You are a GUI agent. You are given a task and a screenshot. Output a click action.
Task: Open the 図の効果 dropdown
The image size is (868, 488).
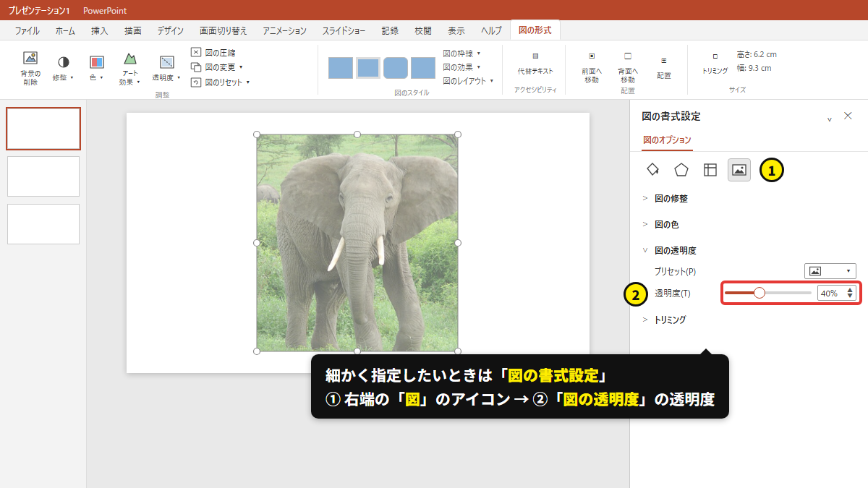coord(461,67)
